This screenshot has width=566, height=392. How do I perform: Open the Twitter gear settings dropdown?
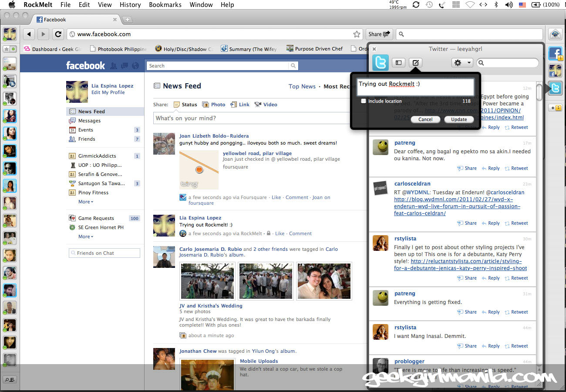[462, 63]
